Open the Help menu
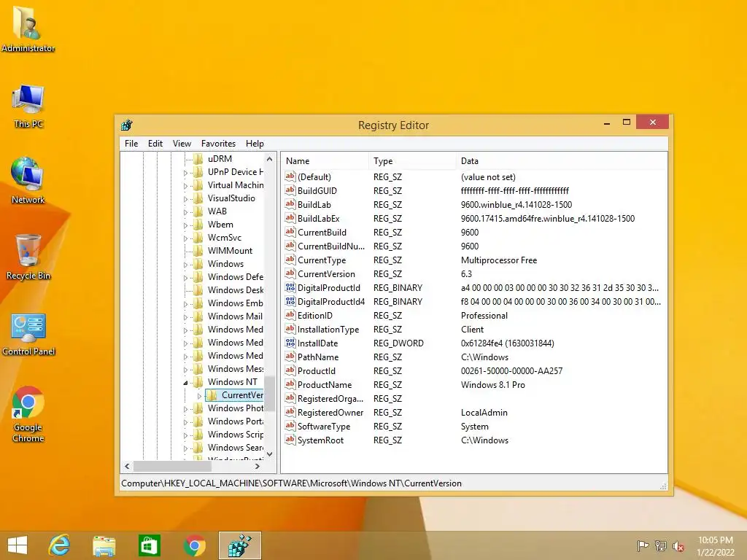 coord(255,144)
